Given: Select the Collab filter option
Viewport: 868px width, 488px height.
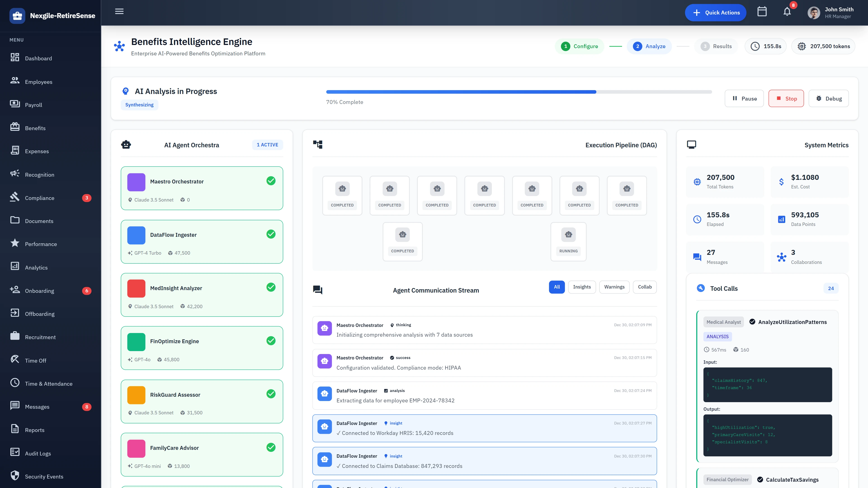Looking at the screenshot, I should click(x=645, y=287).
